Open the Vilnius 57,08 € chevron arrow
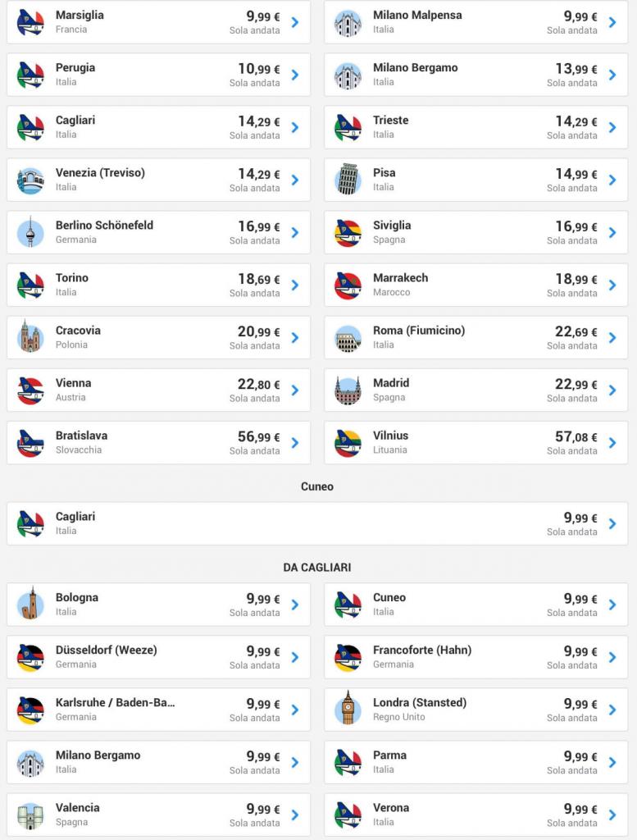637x840 pixels. pyautogui.click(x=612, y=442)
